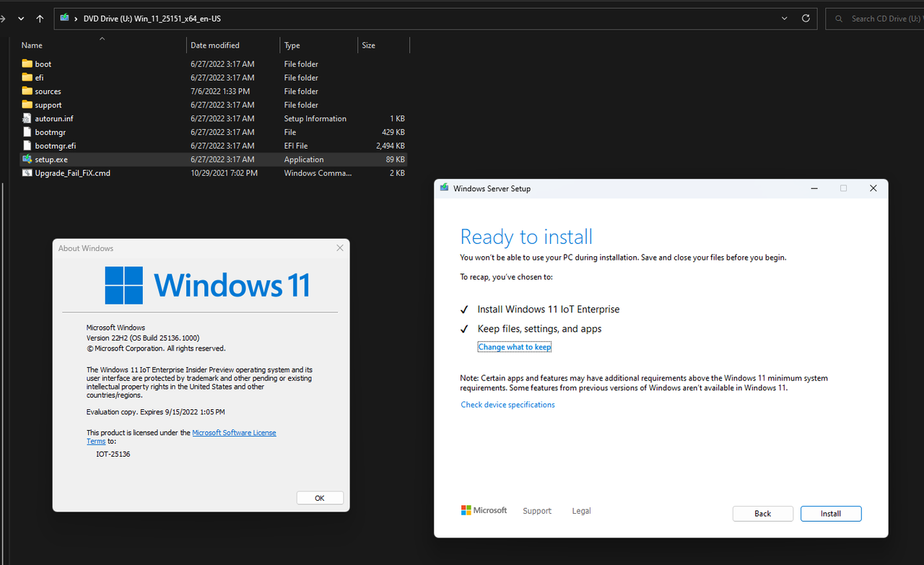Click OK in About Windows dialog
Image resolution: width=924 pixels, height=565 pixels.
[x=320, y=498]
